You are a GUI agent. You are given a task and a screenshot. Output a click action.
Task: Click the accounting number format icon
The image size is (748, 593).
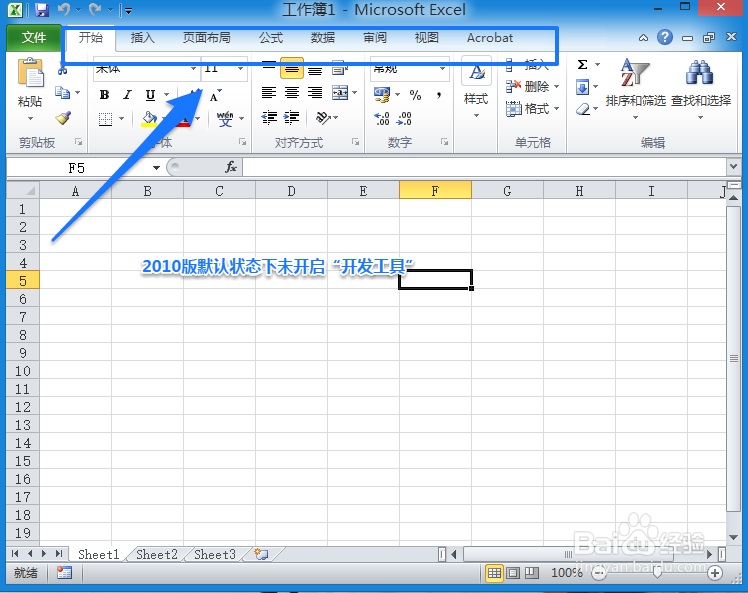382,94
